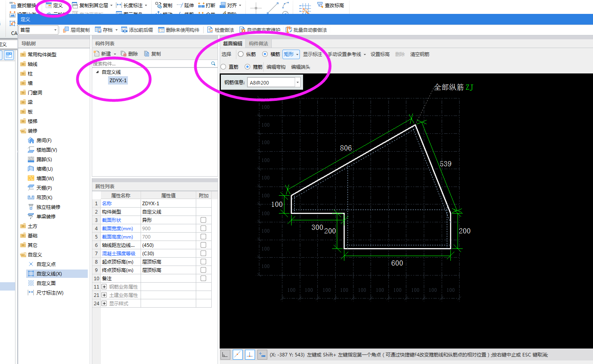The image size is (593, 364).
Task: Expand the 钢筋业务属性 property group
Action: (104, 287)
